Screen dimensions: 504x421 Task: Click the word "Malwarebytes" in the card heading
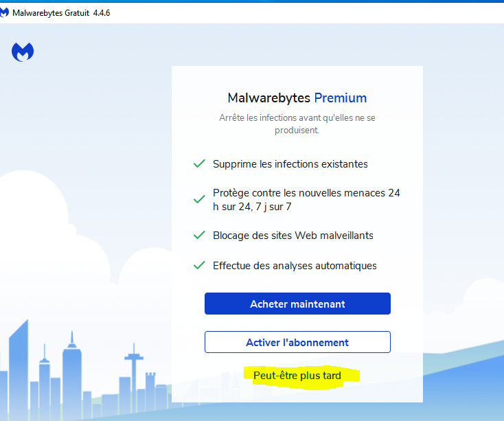pyautogui.click(x=268, y=98)
